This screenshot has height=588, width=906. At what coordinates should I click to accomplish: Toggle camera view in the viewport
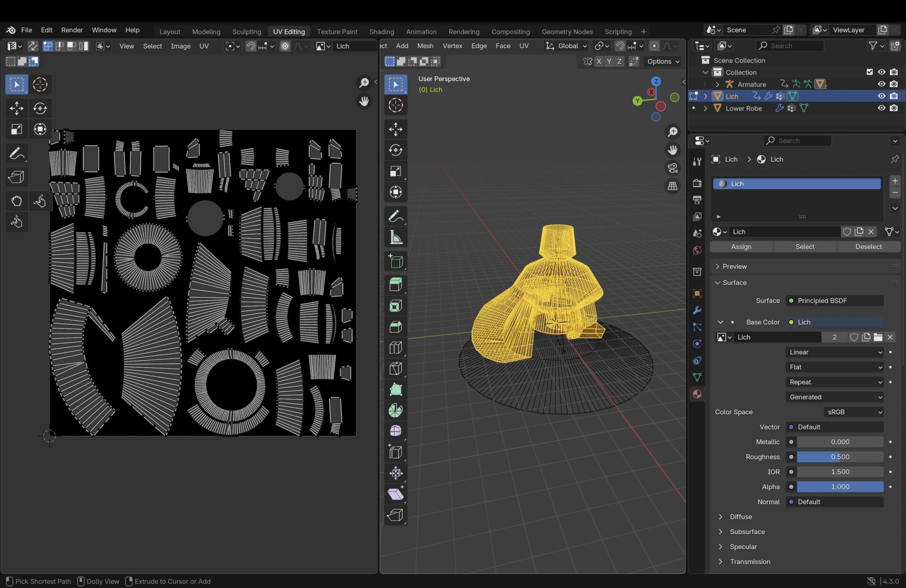672,168
